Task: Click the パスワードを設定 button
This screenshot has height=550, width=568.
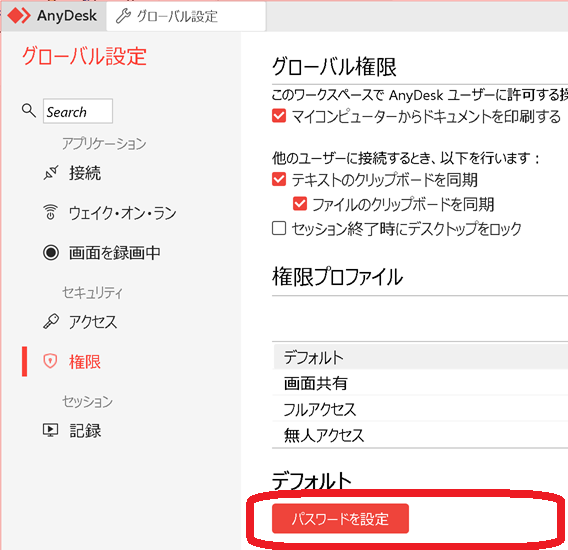Action: [x=341, y=518]
